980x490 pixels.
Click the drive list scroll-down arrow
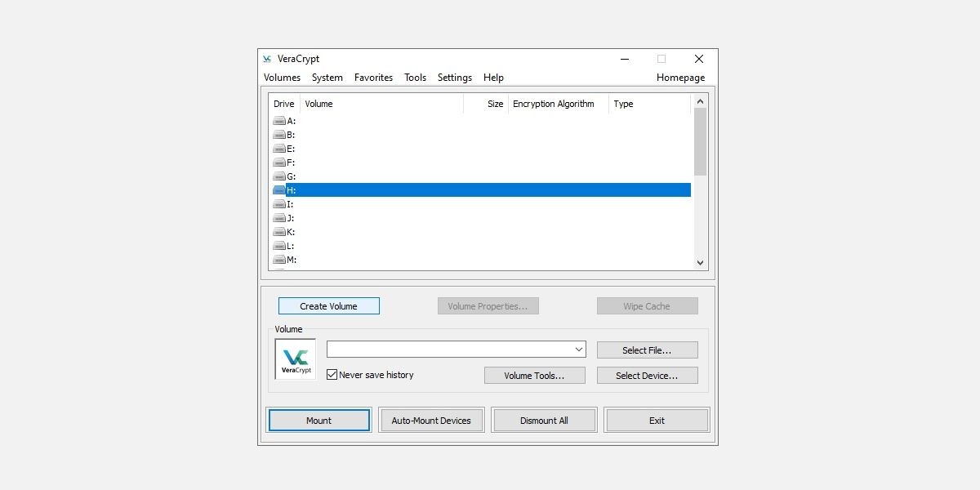pos(700,263)
